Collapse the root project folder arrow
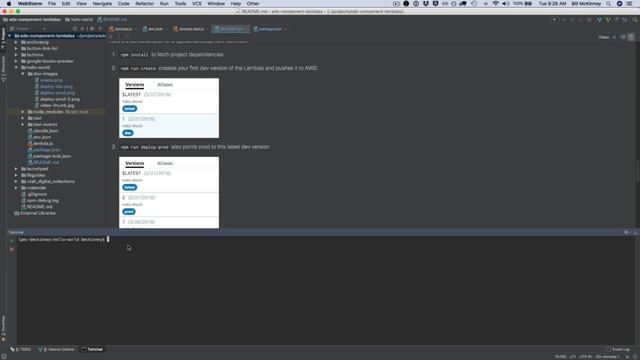 point(10,36)
